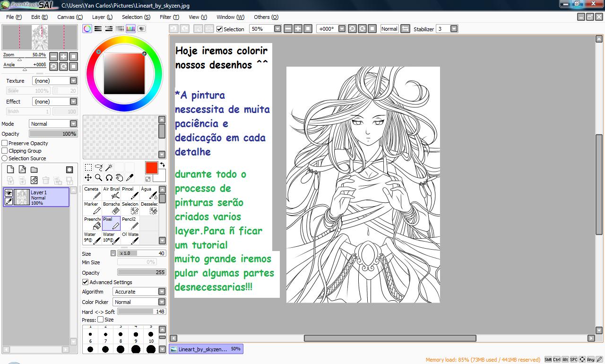The height and width of the screenshot is (364, 605).
Task: Toggle transparent color swatch mode
Action: point(148,179)
